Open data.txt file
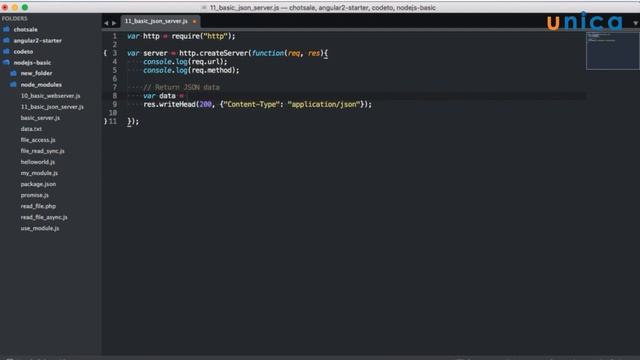 [x=31, y=129]
